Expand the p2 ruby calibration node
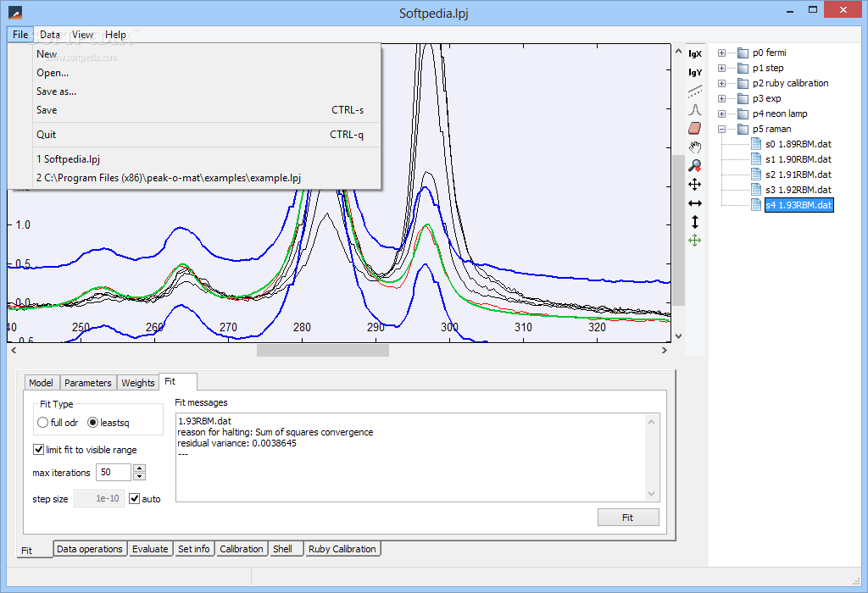This screenshot has height=593, width=868. pos(722,84)
